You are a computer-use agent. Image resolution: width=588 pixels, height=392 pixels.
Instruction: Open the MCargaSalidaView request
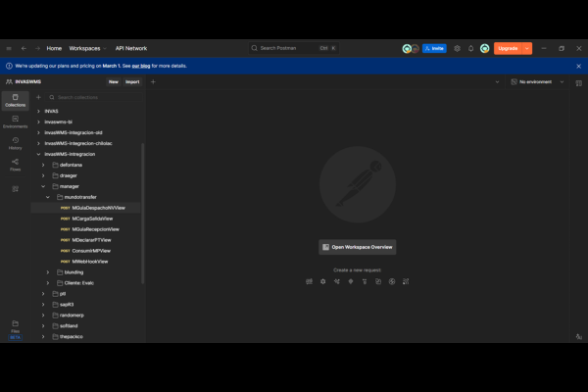[x=92, y=219]
